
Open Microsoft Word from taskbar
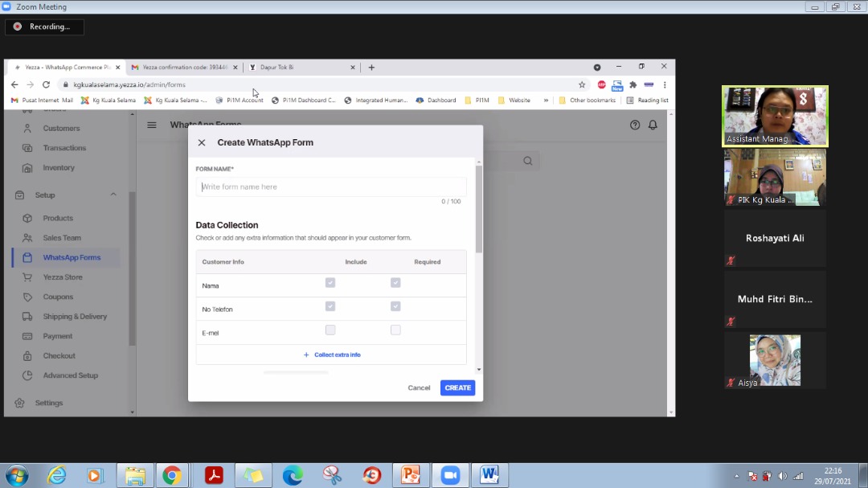[x=489, y=475]
